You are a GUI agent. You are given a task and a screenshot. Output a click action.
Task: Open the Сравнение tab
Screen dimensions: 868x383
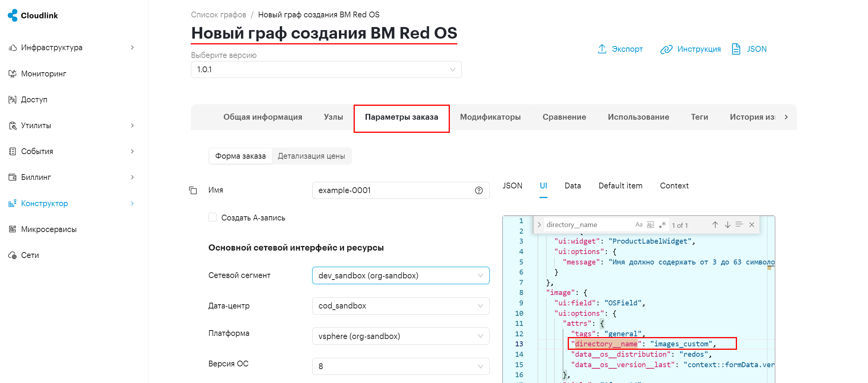pyautogui.click(x=564, y=117)
